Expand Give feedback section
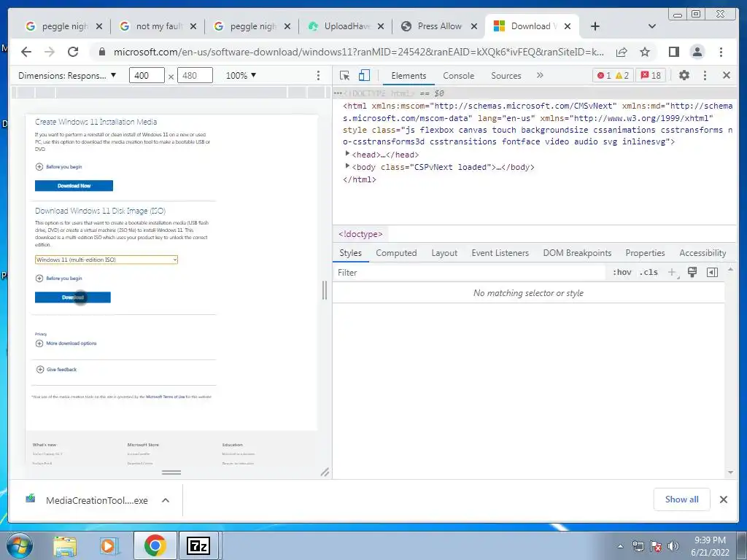The width and height of the screenshot is (747, 560). [x=56, y=370]
